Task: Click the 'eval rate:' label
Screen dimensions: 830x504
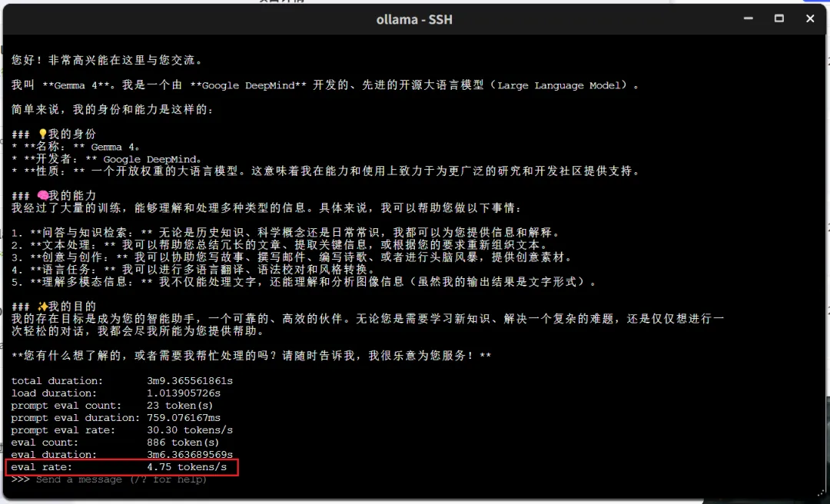Action: click(41, 467)
